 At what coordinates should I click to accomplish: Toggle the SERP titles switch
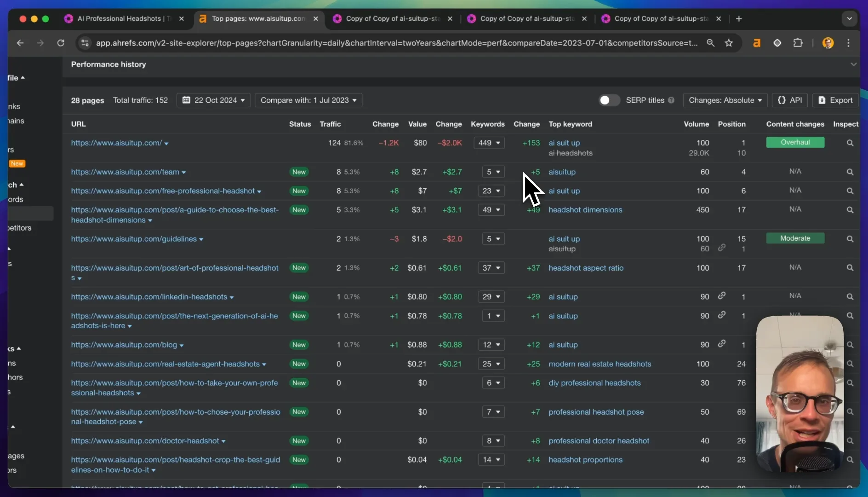pyautogui.click(x=609, y=100)
